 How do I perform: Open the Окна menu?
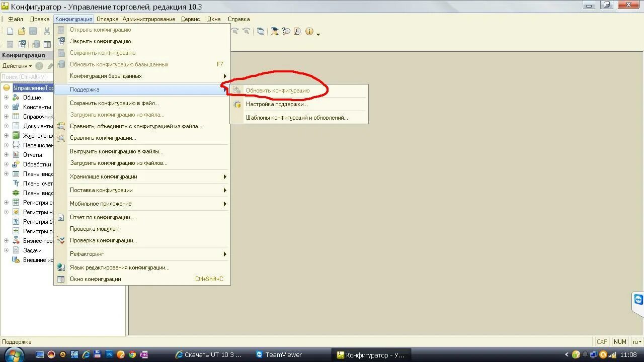pos(214,19)
